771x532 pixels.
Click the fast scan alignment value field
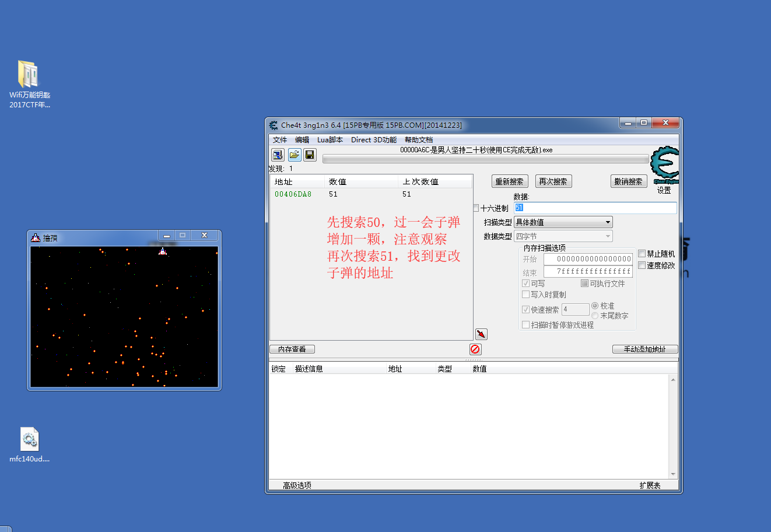575,309
